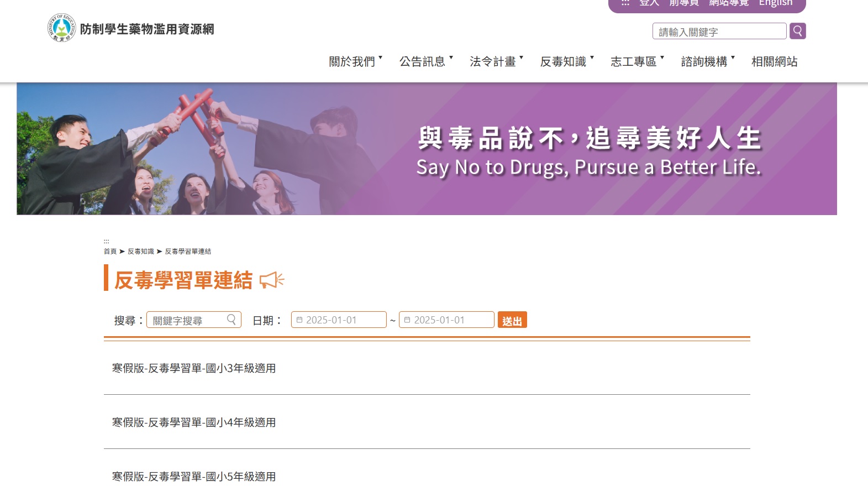Image resolution: width=868 pixels, height=486 pixels.
Task: Click the 請輸入關鍵字 site search field
Action: tap(719, 31)
